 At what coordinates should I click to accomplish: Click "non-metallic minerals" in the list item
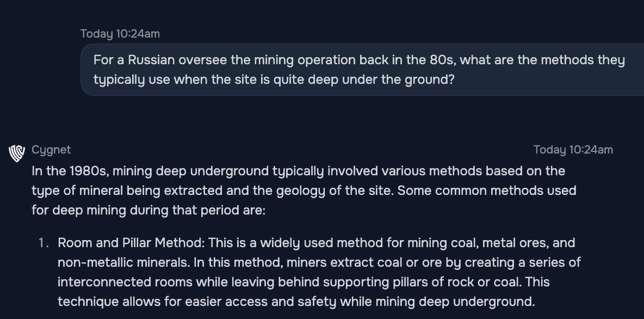click(x=122, y=262)
